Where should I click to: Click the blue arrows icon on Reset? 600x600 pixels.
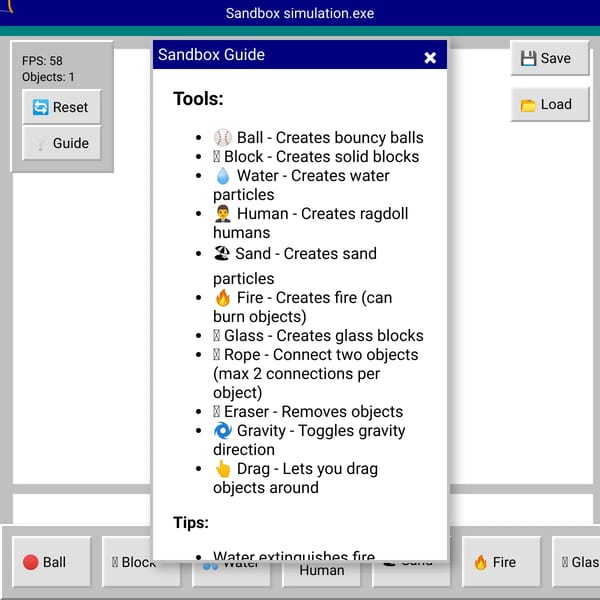(x=41, y=107)
